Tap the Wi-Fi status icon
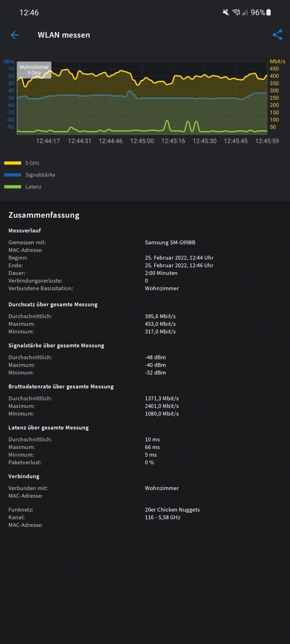This screenshot has height=644, width=290. point(236,12)
